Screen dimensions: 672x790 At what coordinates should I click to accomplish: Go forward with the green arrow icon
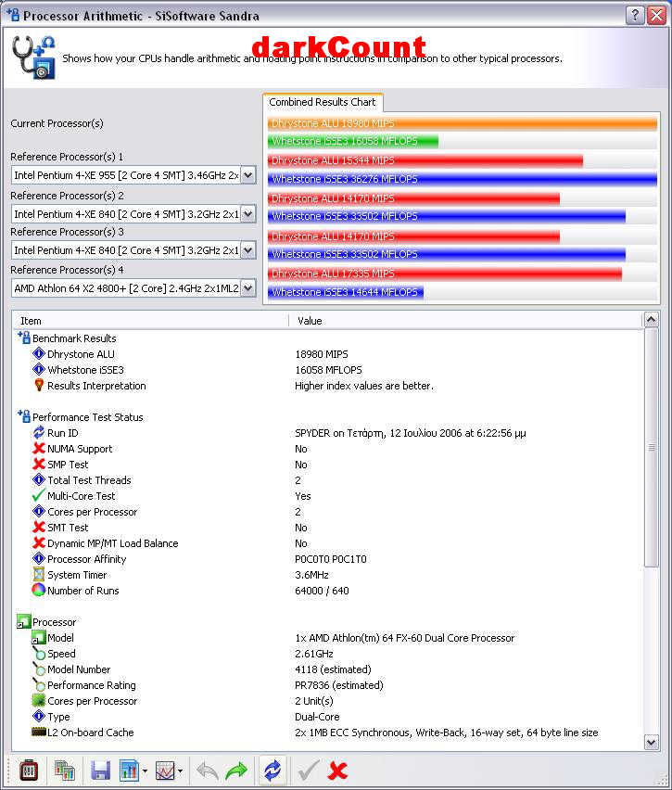[236, 771]
